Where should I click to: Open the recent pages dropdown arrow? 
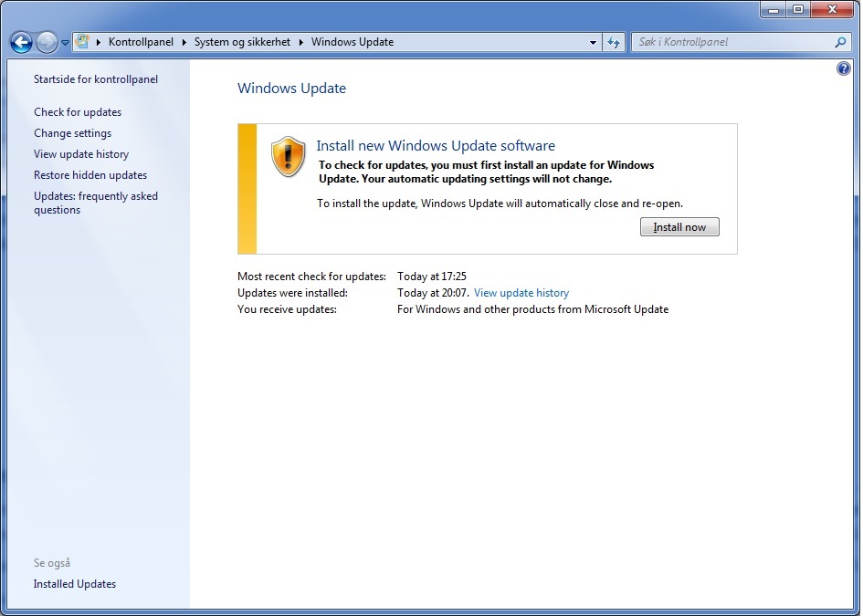[65, 42]
